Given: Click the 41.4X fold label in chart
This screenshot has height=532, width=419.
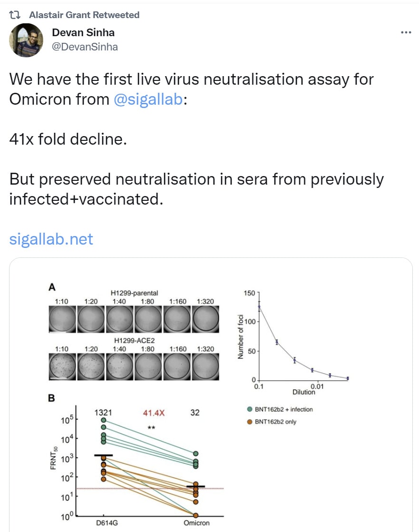Looking at the screenshot, I should (x=154, y=413).
